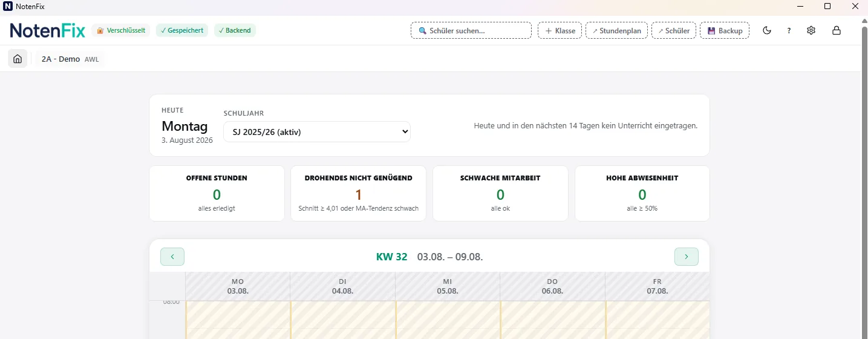
Task: Select the DI 04.08. day header
Action: (342, 286)
